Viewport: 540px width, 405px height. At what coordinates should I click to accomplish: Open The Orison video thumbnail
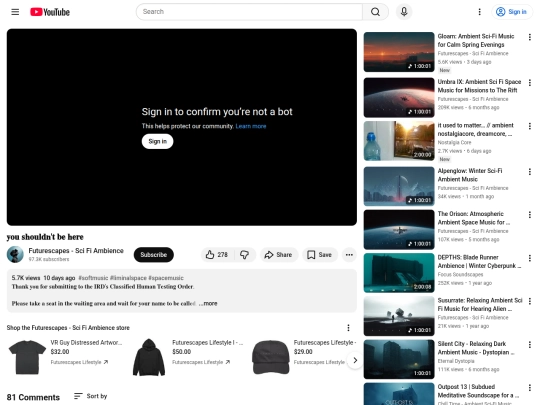(x=399, y=230)
